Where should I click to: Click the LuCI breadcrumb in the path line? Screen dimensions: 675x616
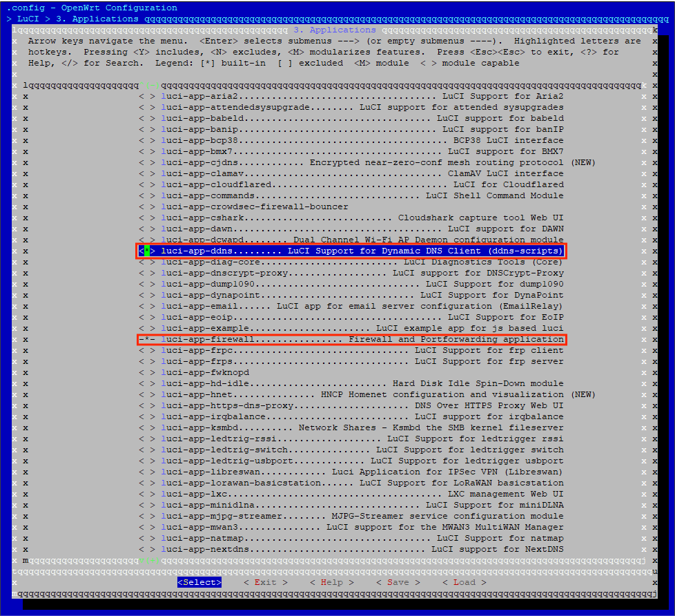coord(28,19)
